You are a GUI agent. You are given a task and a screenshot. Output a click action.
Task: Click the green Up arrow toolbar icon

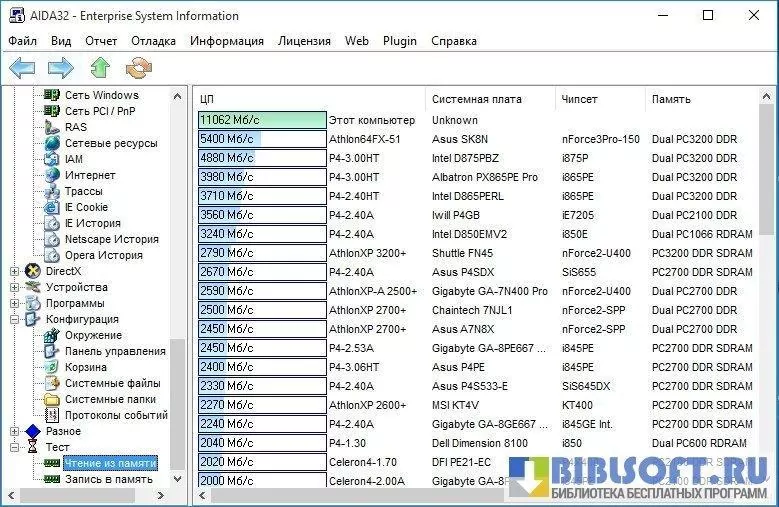pos(100,68)
